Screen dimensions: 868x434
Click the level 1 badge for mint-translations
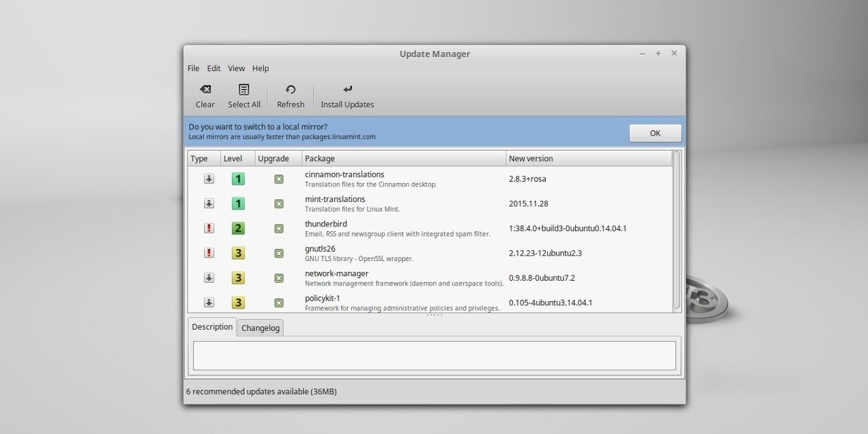coord(238,203)
